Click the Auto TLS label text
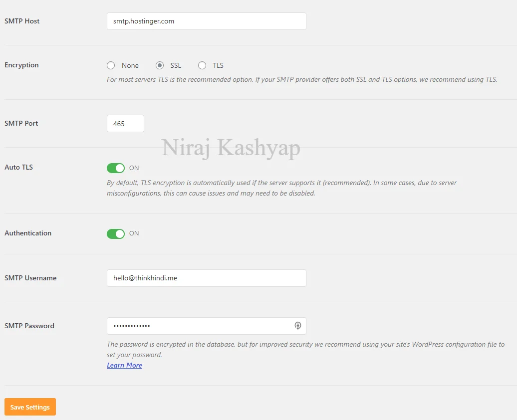Image resolution: width=517 pixels, height=420 pixels. pyautogui.click(x=19, y=167)
